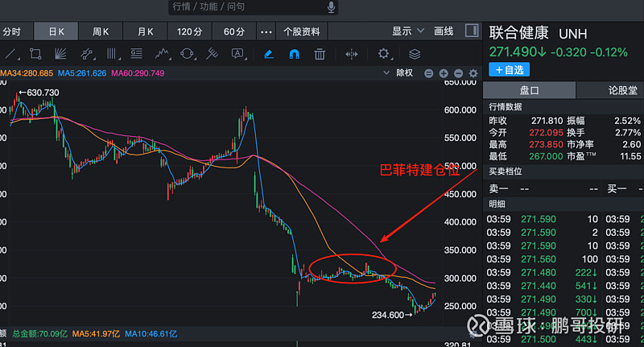Select the fan lines drawing tool
644x347 pixels.
pos(60,54)
